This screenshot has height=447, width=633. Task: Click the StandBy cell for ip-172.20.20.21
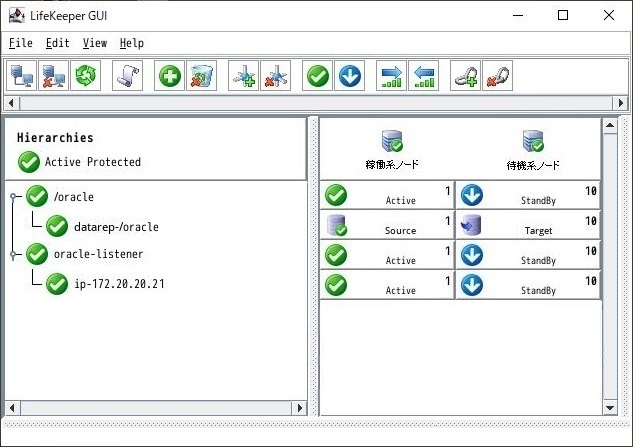click(528, 285)
